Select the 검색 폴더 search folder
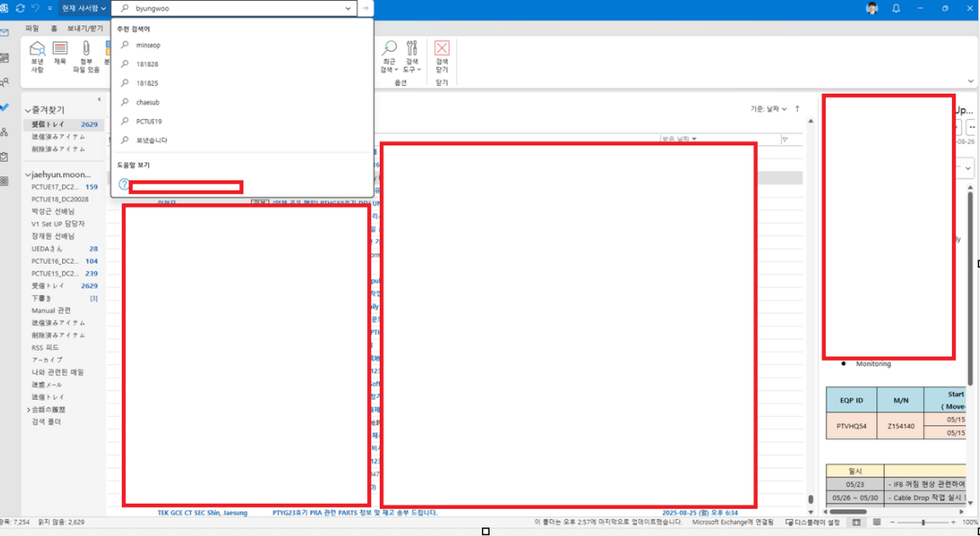The width and height of the screenshot is (980, 536). [x=62, y=422]
